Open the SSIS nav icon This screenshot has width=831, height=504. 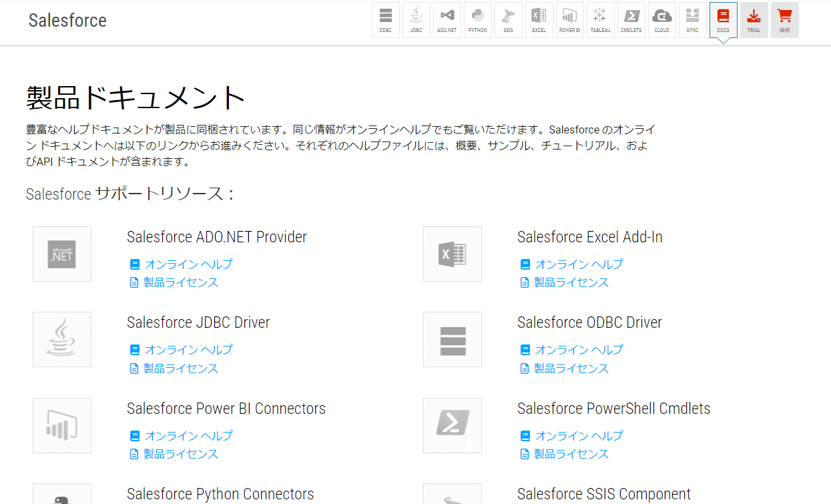pos(509,20)
